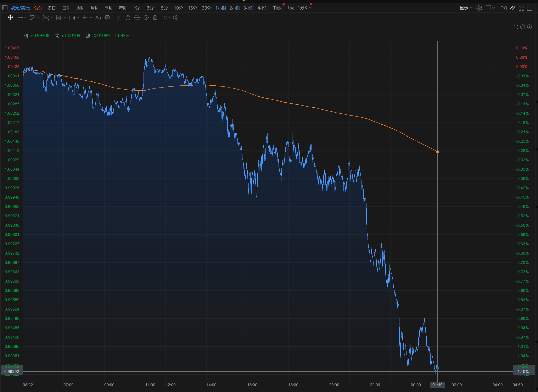Viewport: 538px width, 392px height.
Task: Select the 15分 interval
Action: click(x=192, y=8)
